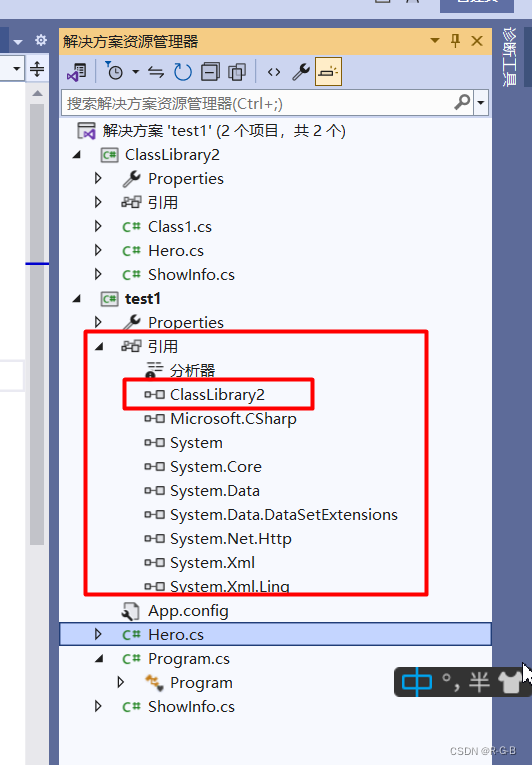This screenshot has width=532, height=765.
Task: Select the Class1.cs file
Action: [180, 226]
